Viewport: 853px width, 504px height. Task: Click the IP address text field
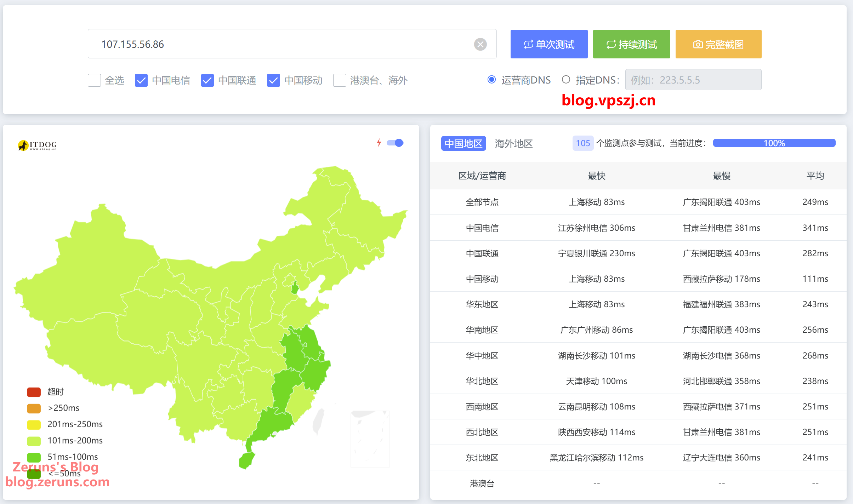(292, 44)
